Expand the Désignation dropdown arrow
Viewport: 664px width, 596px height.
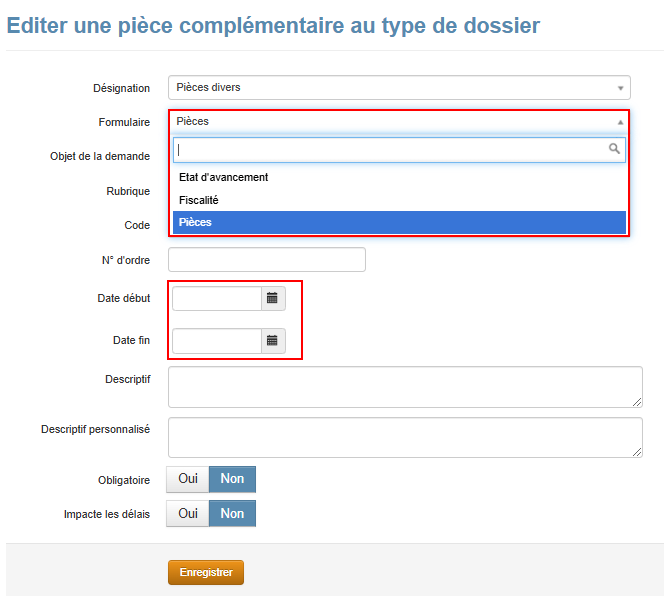(620, 88)
